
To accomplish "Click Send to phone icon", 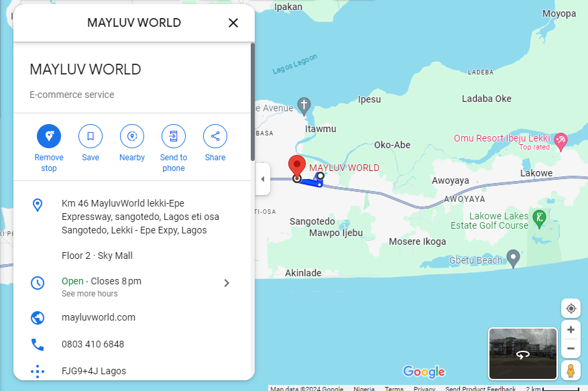I will pyautogui.click(x=174, y=136).
